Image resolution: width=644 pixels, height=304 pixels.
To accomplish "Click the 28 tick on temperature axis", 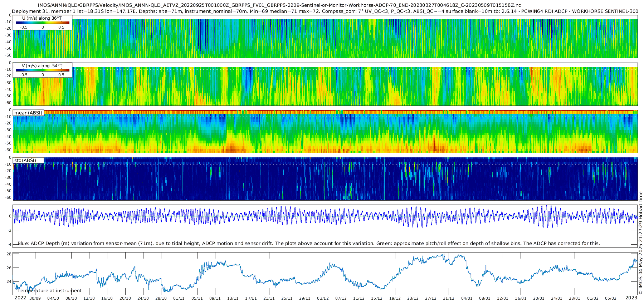I will (9, 254).
